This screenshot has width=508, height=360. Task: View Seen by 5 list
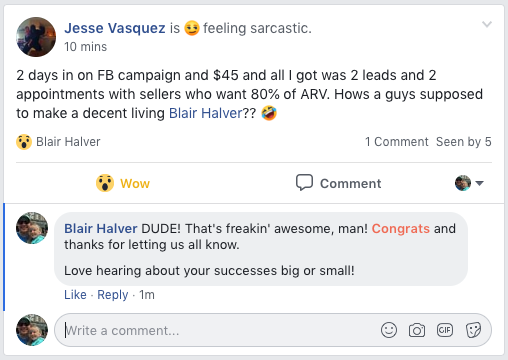[x=464, y=142]
